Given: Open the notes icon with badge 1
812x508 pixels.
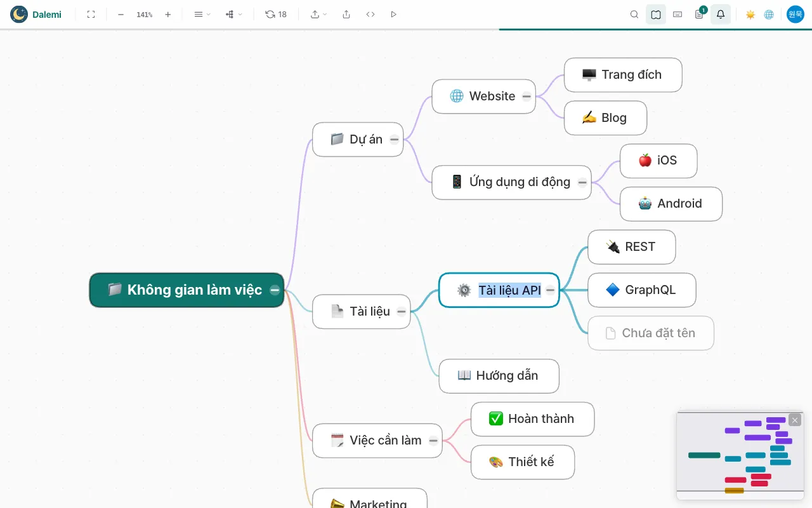Looking at the screenshot, I should pyautogui.click(x=699, y=14).
